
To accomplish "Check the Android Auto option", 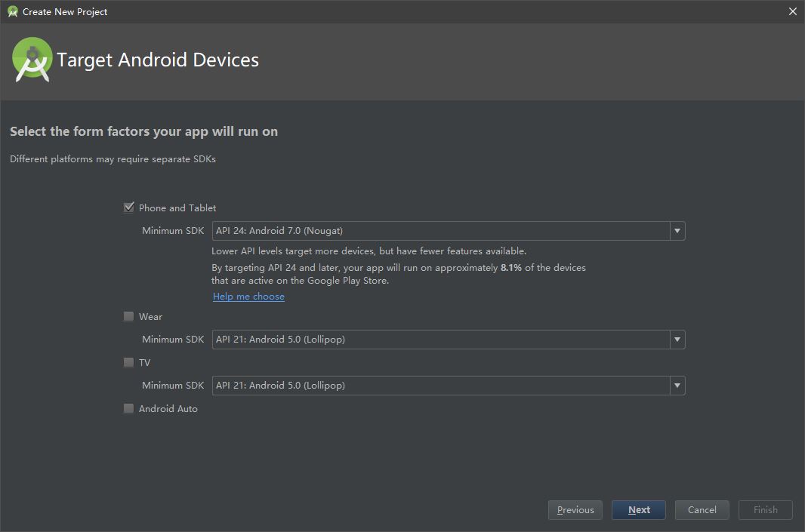I will pos(128,408).
